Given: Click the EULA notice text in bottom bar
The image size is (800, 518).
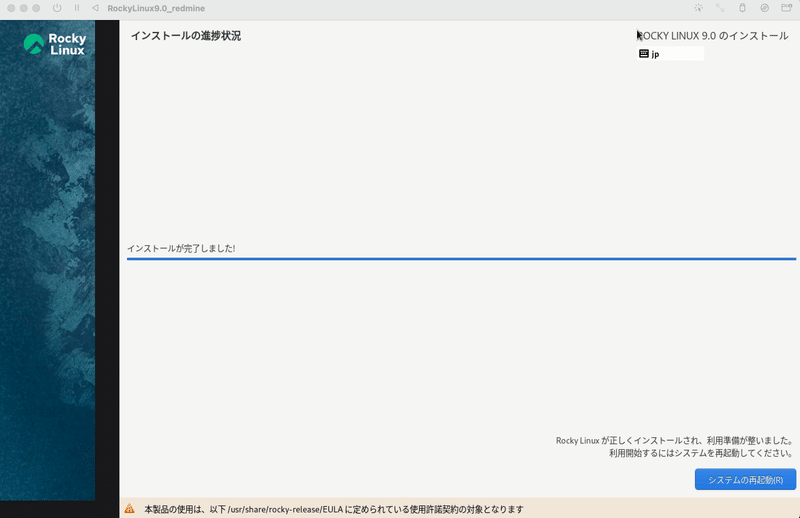Looking at the screenshot, I should click(x=334, y=509).
